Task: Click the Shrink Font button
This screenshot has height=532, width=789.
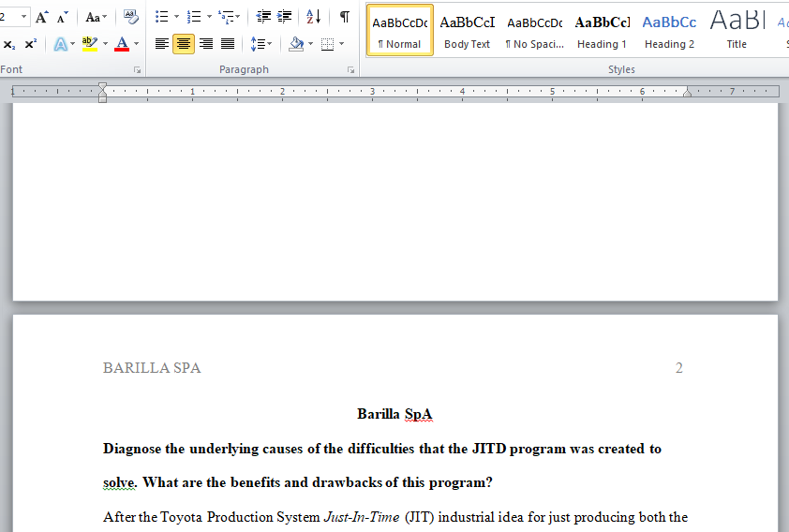Action: [62, 17]
